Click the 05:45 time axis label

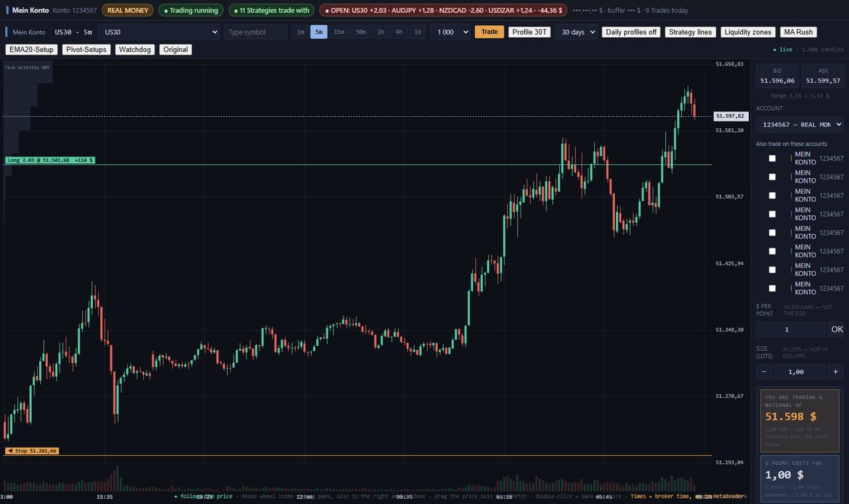pos(604,496)
